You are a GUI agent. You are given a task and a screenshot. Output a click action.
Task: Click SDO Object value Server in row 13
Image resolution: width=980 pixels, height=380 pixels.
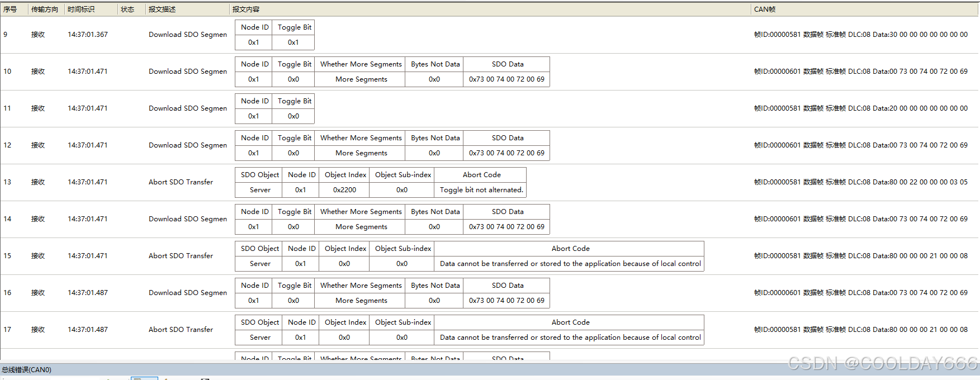(260, 190)
